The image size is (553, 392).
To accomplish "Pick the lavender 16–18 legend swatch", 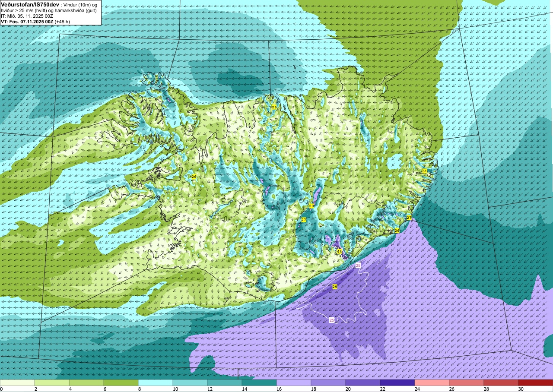I will tap(294, 383).
